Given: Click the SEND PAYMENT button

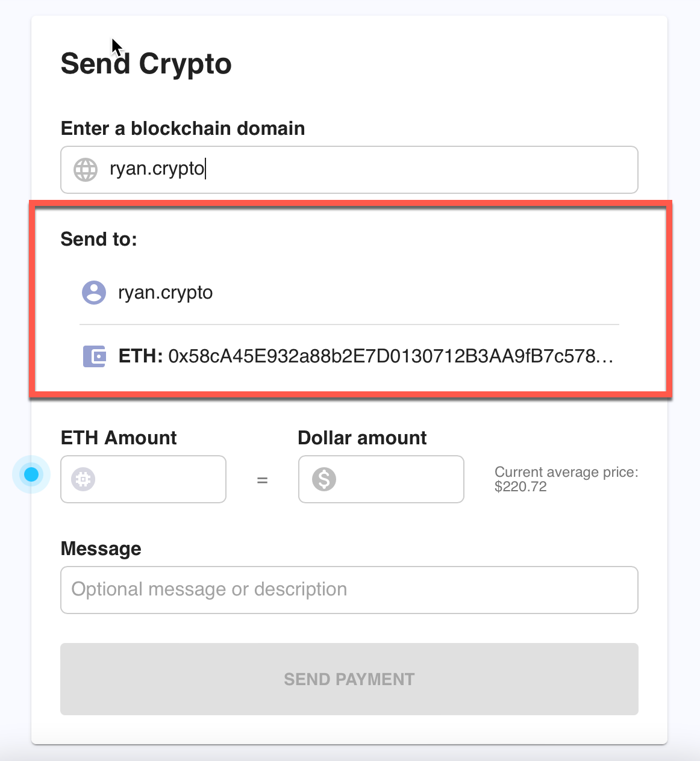Looking at the screenshot, I should (x=349, y=679).
